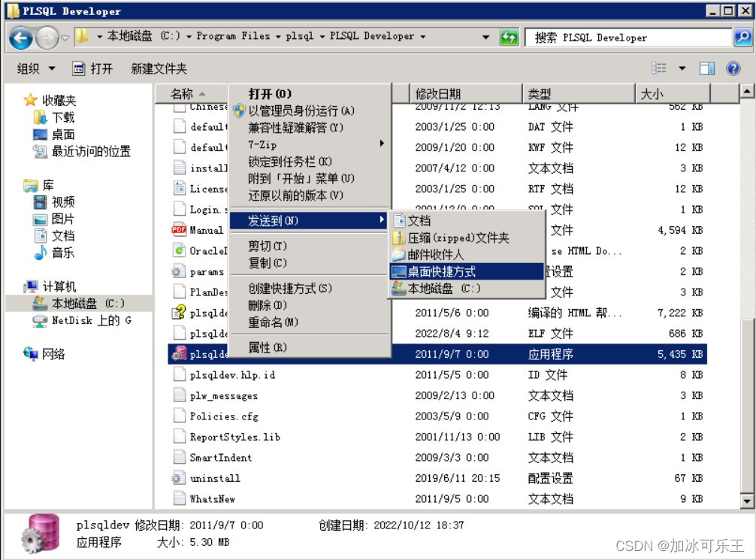Choose 重命名(M) from context menu
The image size is (756, 560).
pyautogui.click(x=310, y=322)
